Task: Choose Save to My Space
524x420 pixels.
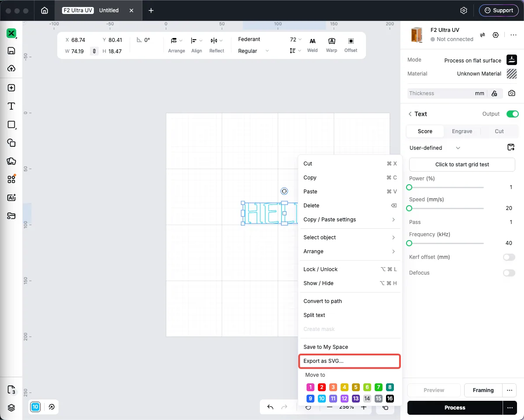Action: coord(350,347)
